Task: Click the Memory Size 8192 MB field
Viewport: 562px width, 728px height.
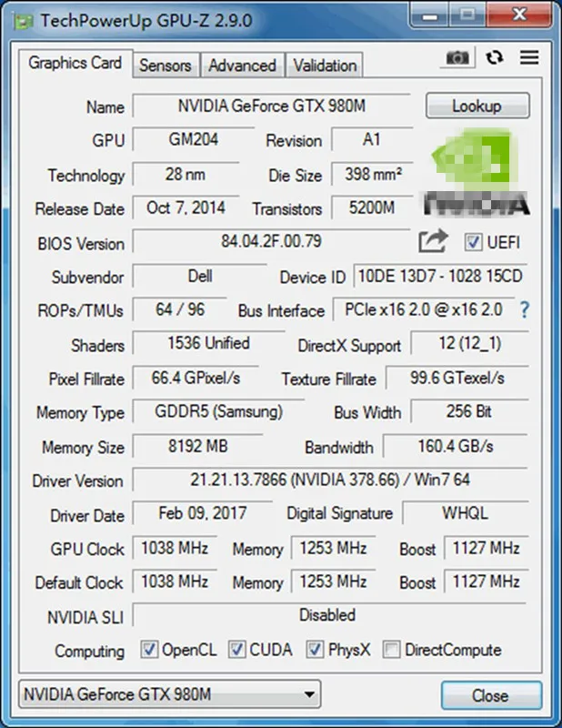Action: (x=197, y=446)
